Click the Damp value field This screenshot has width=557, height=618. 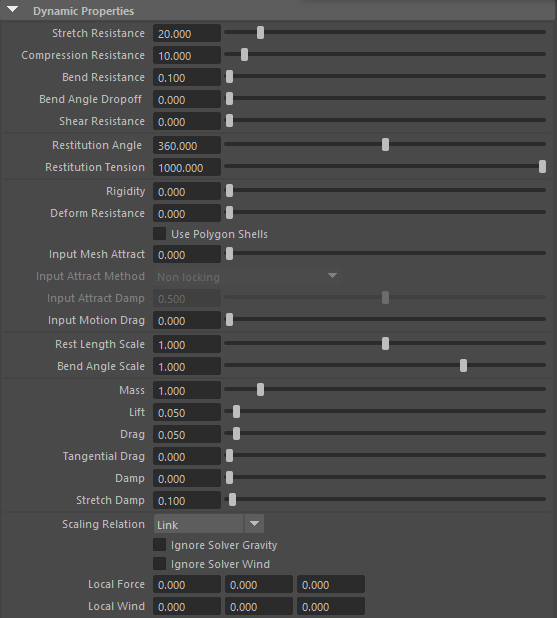pos(187,479)
